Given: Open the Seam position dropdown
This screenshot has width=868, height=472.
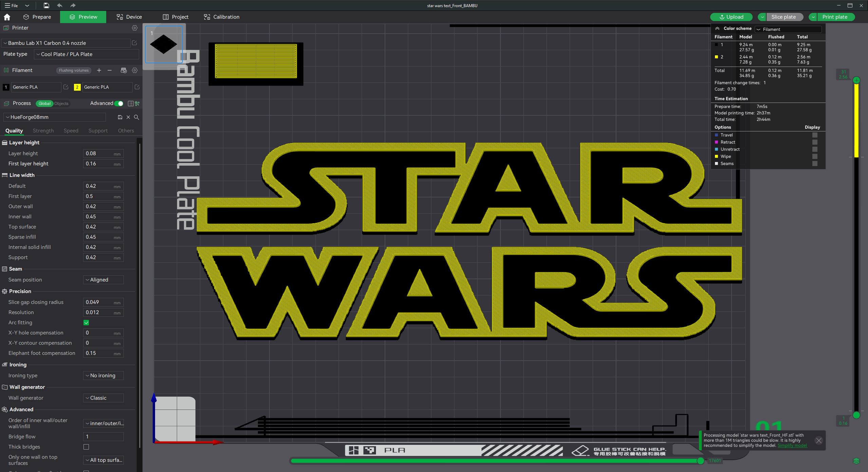Looking at the screenshot, I should [103, 280].
